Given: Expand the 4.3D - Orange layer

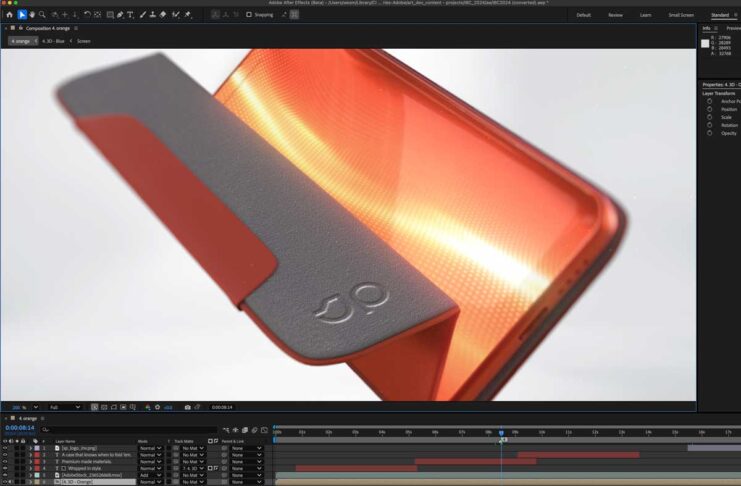Looking at the screenshot, I should (31, 482).
